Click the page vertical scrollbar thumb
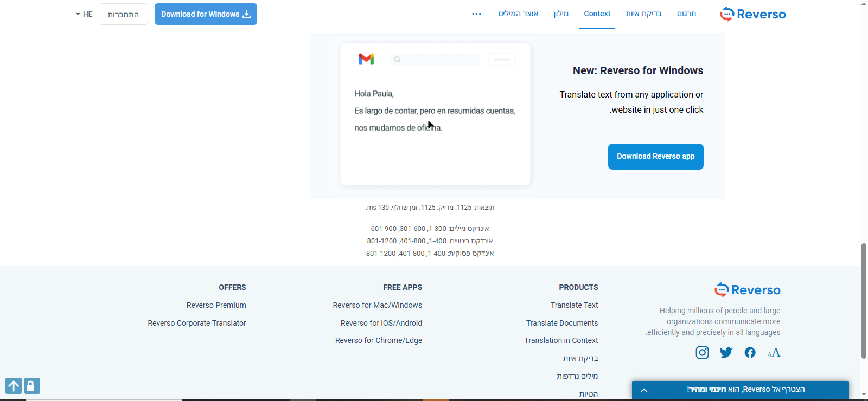Image resolution: width=868 pixels, height=401 pixels. (864, 301)
